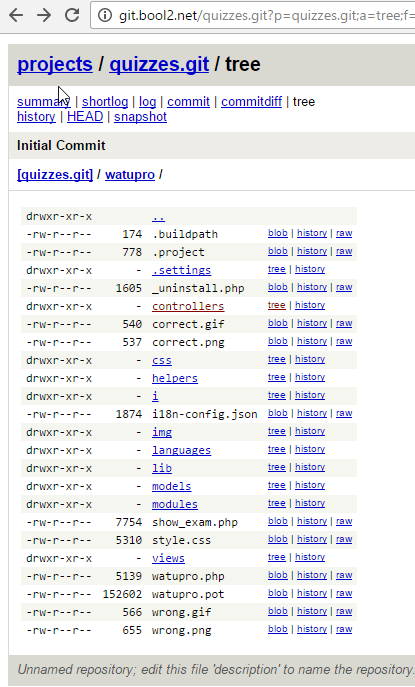Viewport: 415px width, 687px height.
Task: View blob for correct.png
Action: [x=278, y=341]
